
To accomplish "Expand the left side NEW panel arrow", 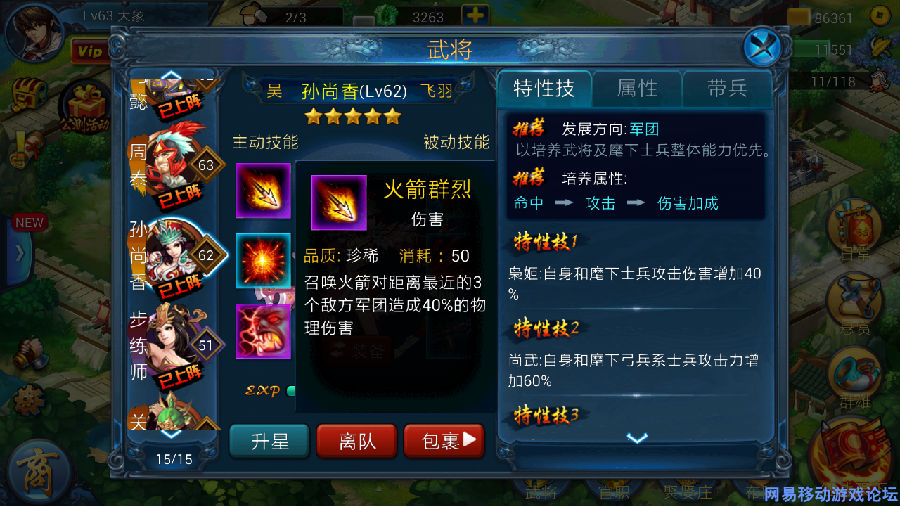I will pos(19,253).
